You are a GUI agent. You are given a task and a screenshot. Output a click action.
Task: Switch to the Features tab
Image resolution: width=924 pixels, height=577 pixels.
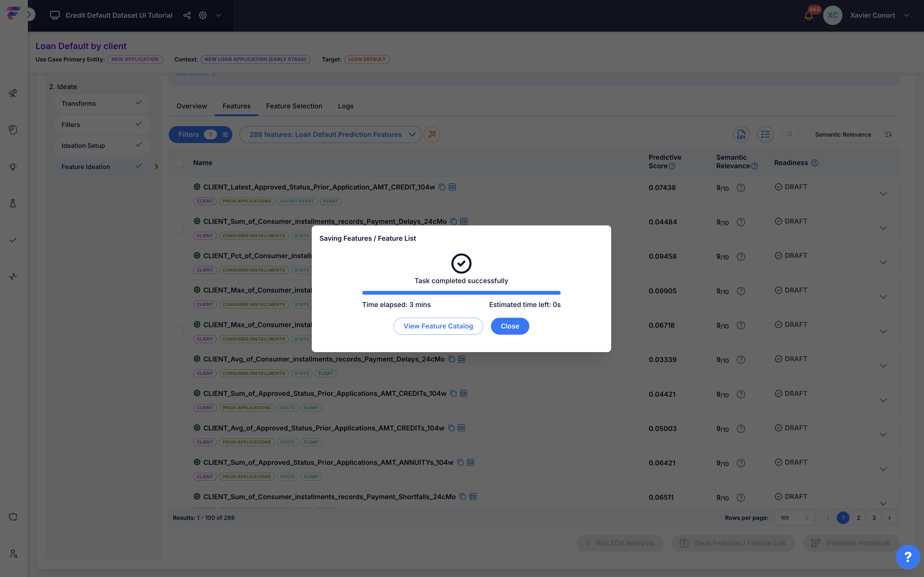pos(237,106)
